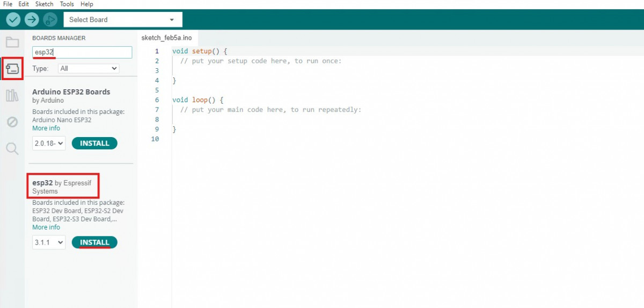Click the Arduino ESP32 Boards title
The image size is (644, 308).
tap(71, 92)
